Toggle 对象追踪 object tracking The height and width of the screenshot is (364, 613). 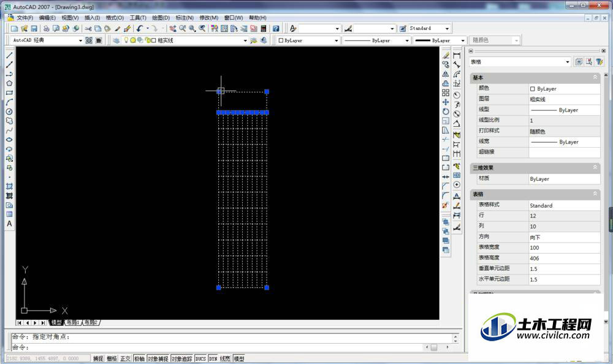pyautogui.click(x=182, y=358)
